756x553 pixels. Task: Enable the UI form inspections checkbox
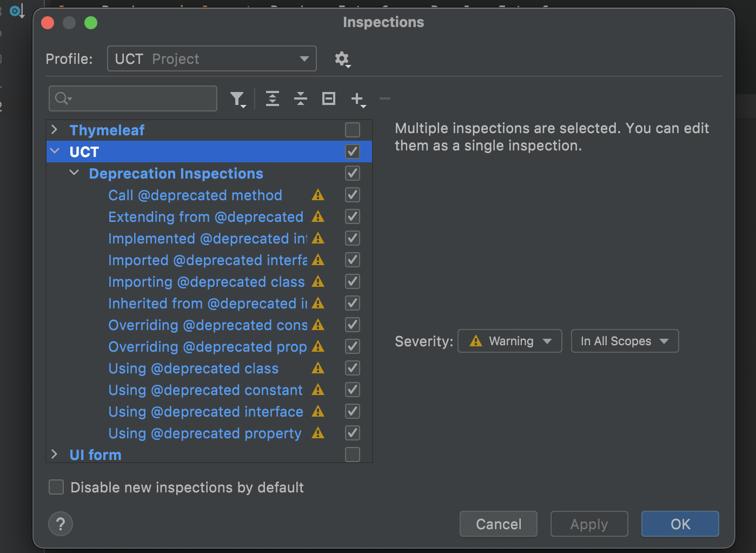353,455
